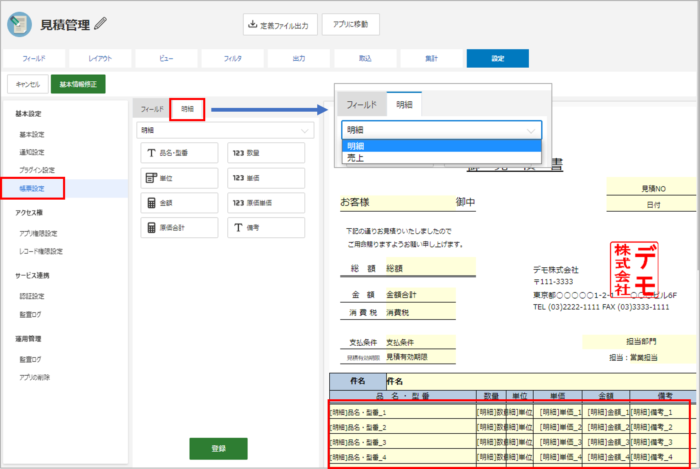Switch to the フィルタ tab
Viewport: 700px width, 469px height.
233,58
